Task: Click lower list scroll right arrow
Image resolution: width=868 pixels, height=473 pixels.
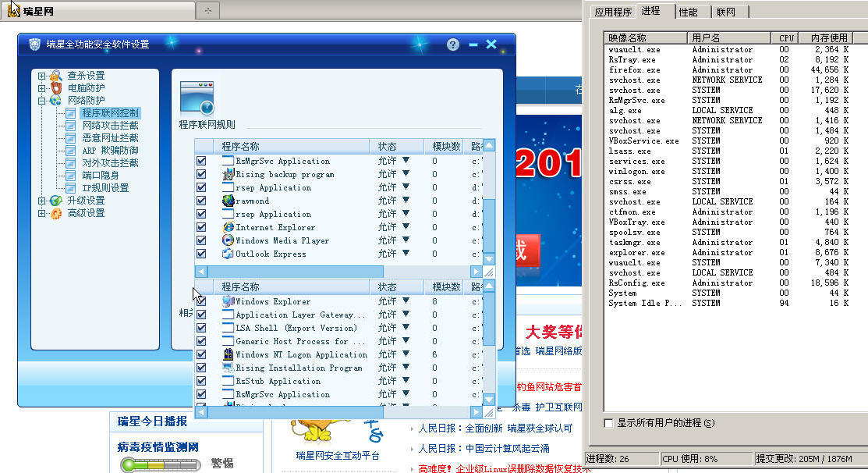Action: pos(476,412)
